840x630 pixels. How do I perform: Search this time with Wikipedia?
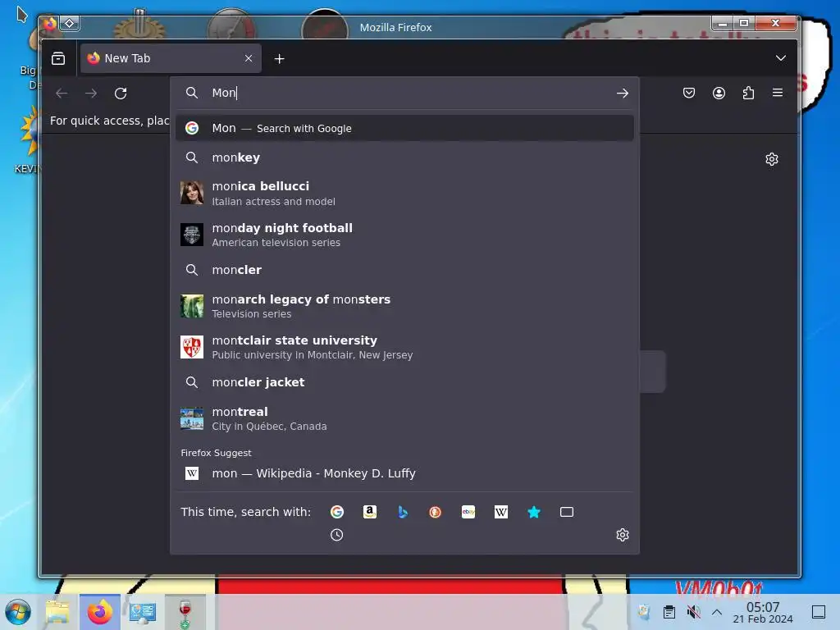[x=501, y=512]
